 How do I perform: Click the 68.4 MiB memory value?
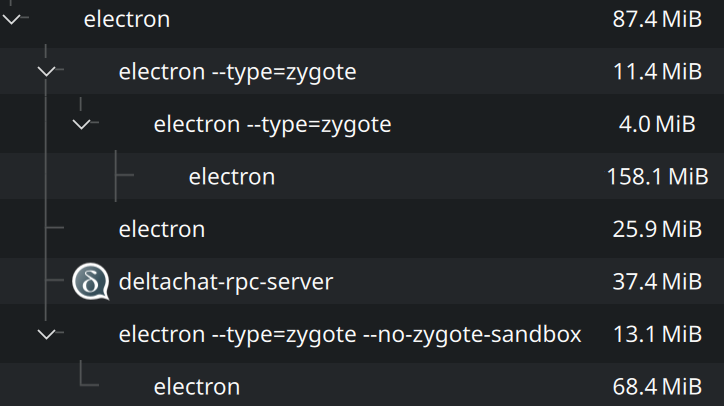click(x=657, y=387)
